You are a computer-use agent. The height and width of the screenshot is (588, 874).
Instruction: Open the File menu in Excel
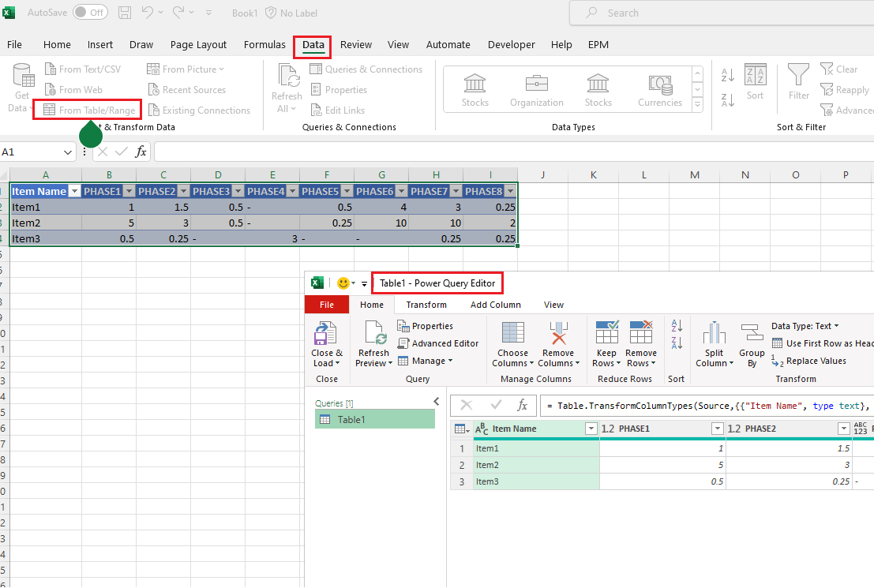(x=14, y=44)
